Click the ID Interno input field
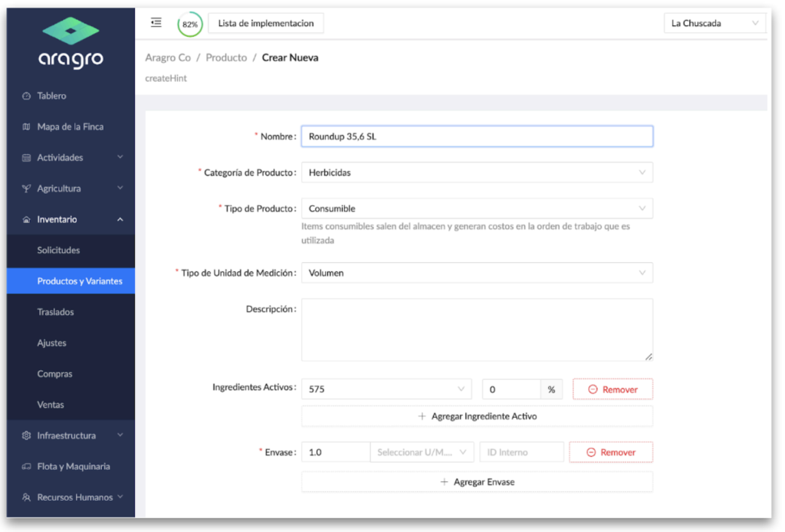This screenshot has width=785, height=532. pos(521,452)
